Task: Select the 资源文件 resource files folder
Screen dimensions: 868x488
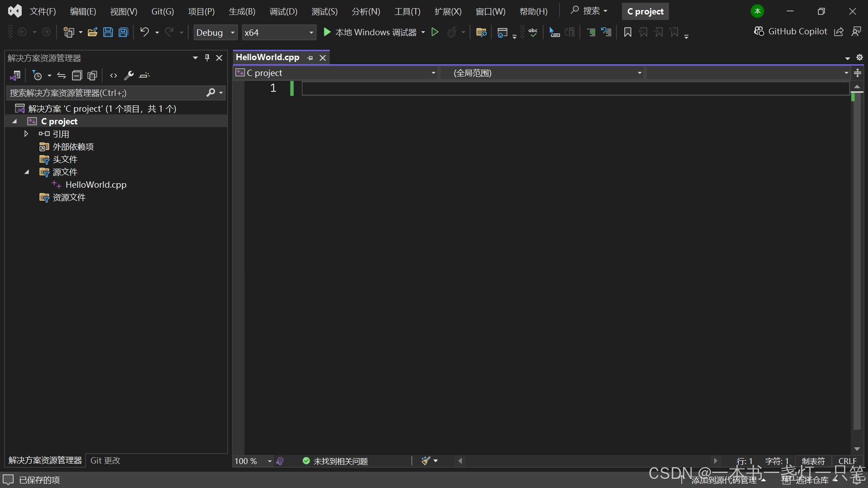Action: 69,197
